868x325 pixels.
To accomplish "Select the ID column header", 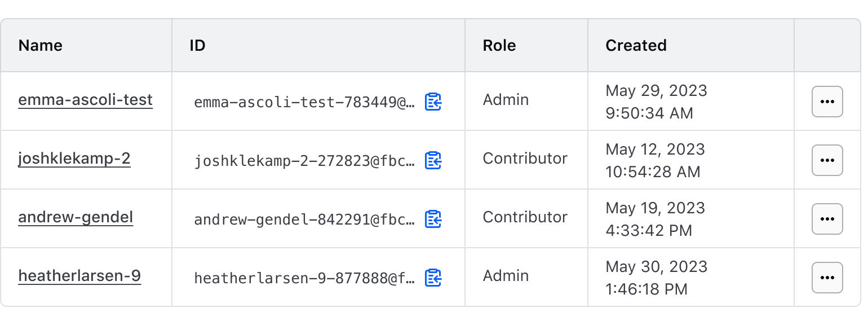I will [197, 45].
